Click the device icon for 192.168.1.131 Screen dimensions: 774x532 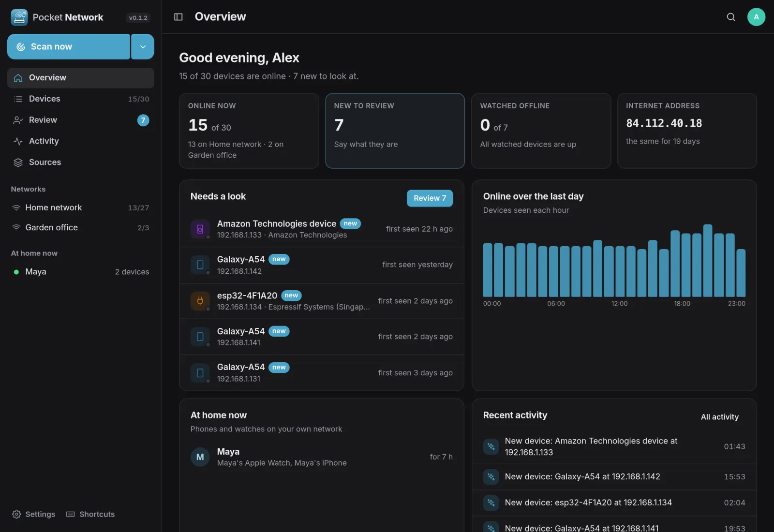click(x=200, y=373)
